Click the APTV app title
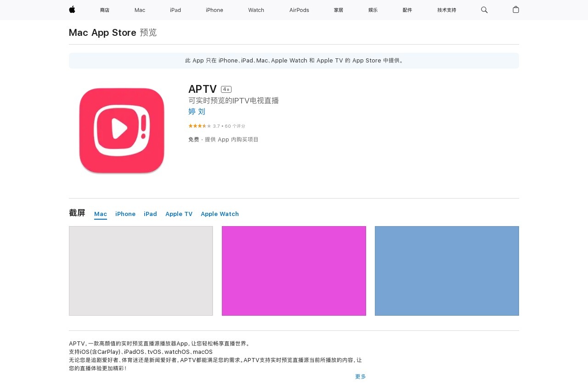Viewport: 588px width, 392px height. click(x=203, y=89)
